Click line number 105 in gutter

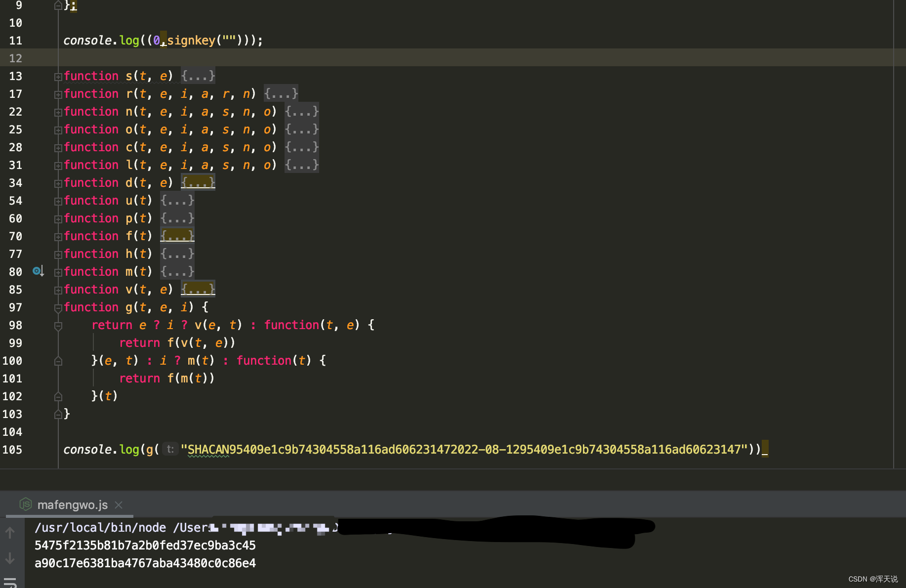coord(12,450)
